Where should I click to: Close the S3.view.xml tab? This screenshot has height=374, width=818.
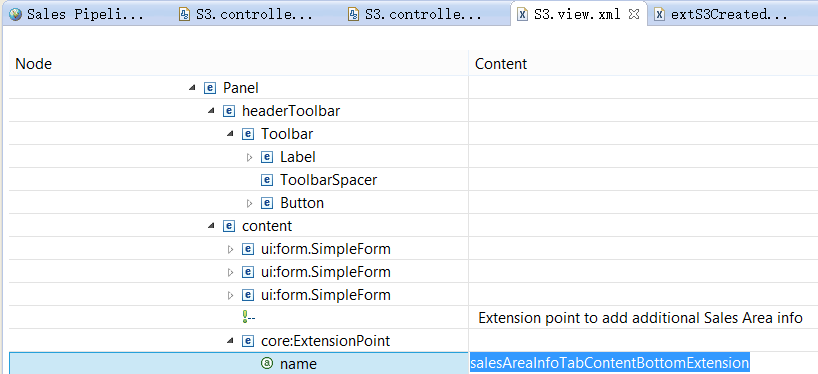click(x=634, y=14)
